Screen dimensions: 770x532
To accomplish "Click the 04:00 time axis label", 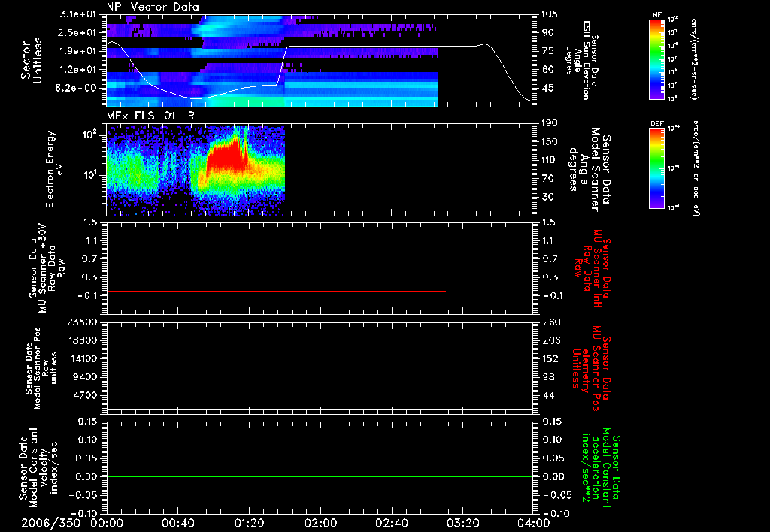I will tap(534, 524).
